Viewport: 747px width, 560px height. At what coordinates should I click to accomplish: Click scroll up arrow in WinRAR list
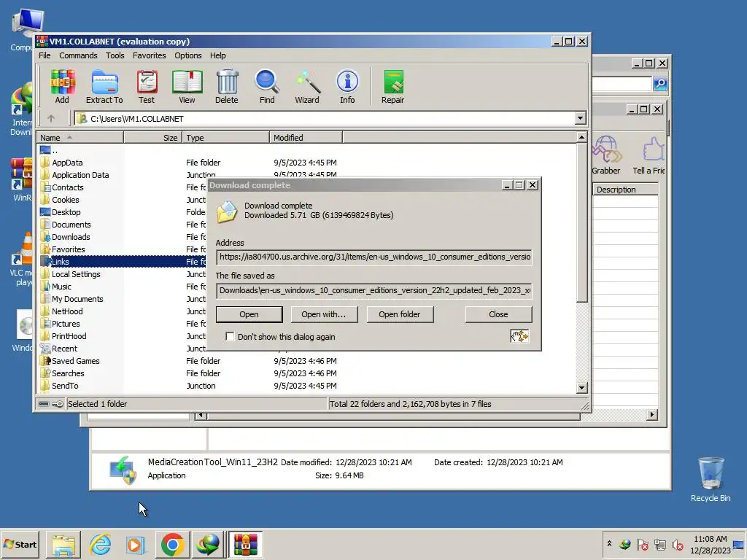(581, 138)
